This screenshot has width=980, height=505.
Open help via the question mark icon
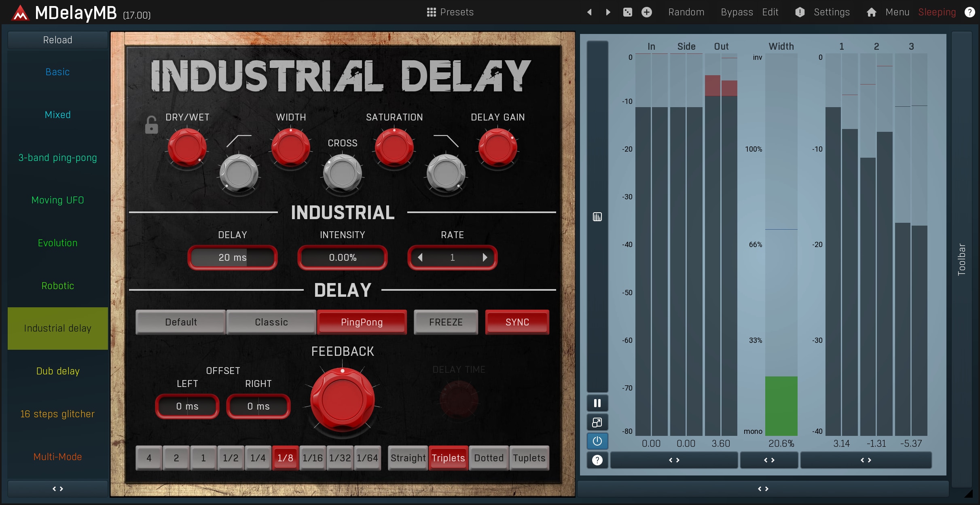click(x=970, y=12)
